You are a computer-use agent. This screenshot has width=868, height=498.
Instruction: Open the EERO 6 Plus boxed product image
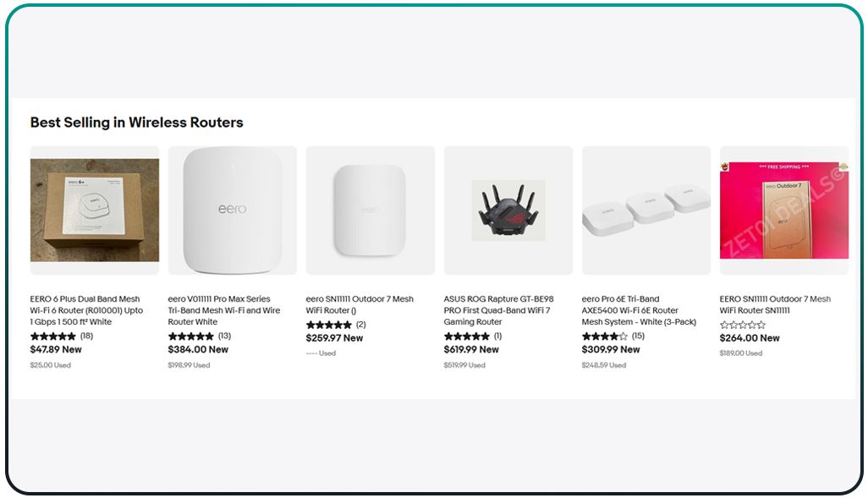[95, 211]
